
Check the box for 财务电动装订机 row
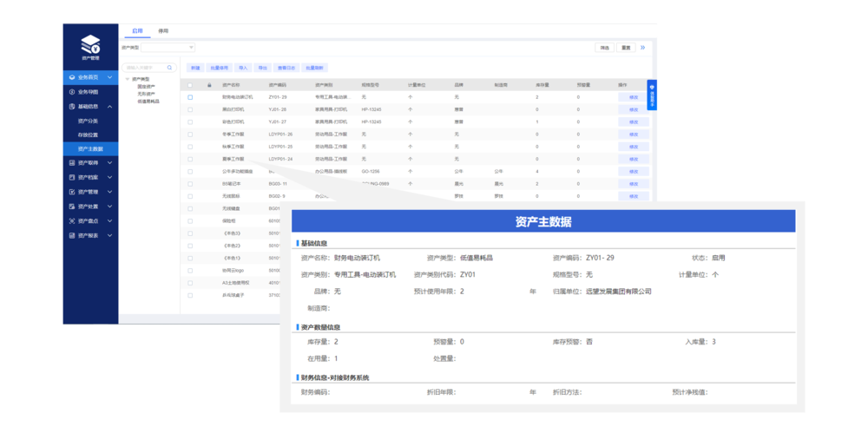190,97
